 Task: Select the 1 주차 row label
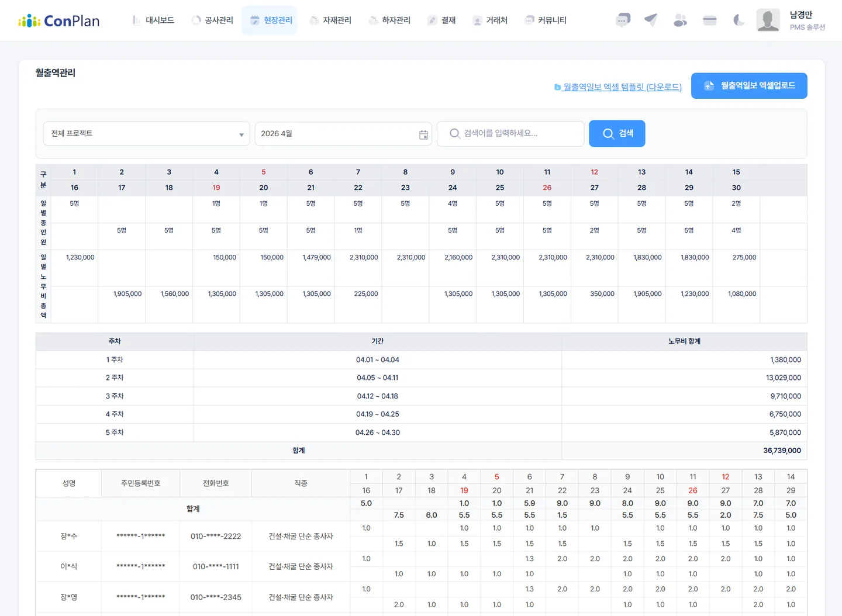pyautogui.click(x=115, y=360)
